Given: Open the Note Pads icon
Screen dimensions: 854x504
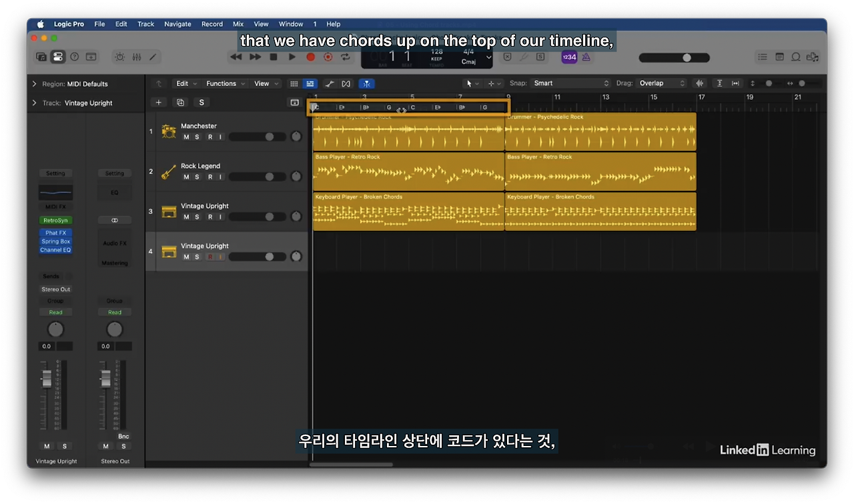Looking at the screenshot, I should coord(779,57).
